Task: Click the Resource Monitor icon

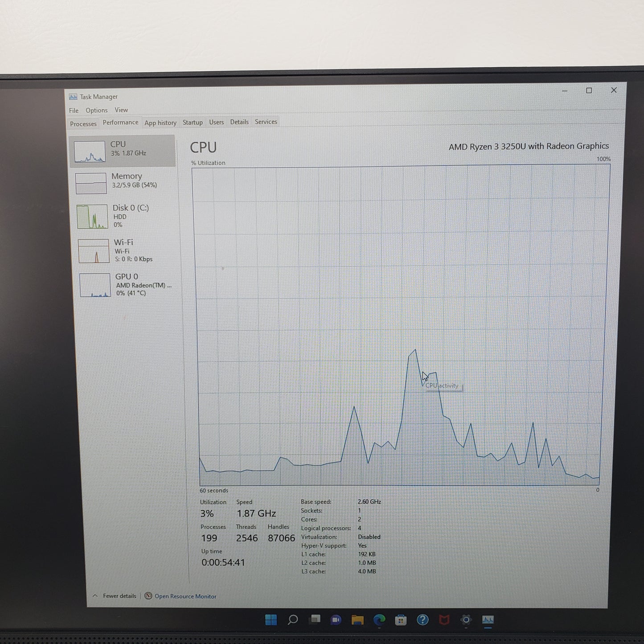Action: [148, 596]
